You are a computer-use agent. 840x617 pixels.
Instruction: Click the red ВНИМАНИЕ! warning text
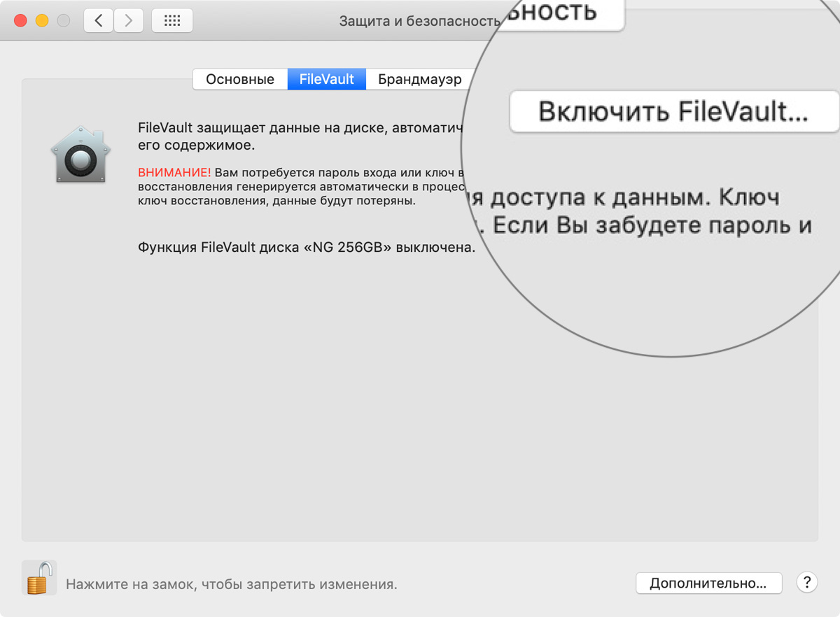coord(174,172)
